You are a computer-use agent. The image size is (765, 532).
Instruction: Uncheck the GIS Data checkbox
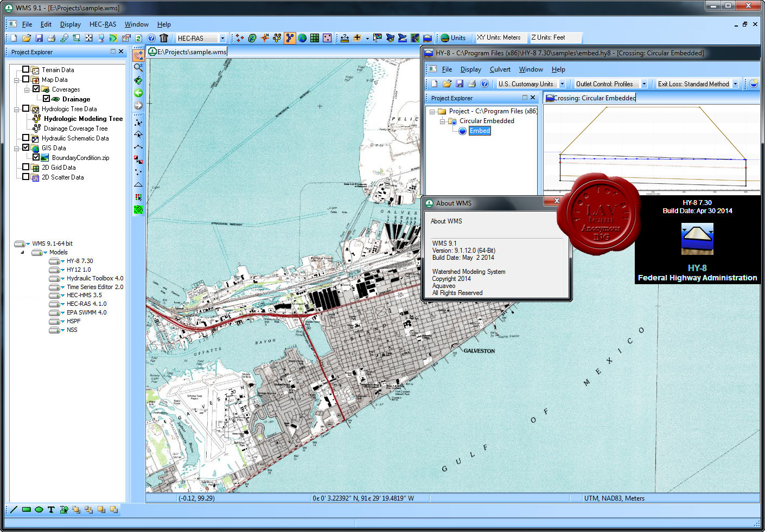click(25, 148)
